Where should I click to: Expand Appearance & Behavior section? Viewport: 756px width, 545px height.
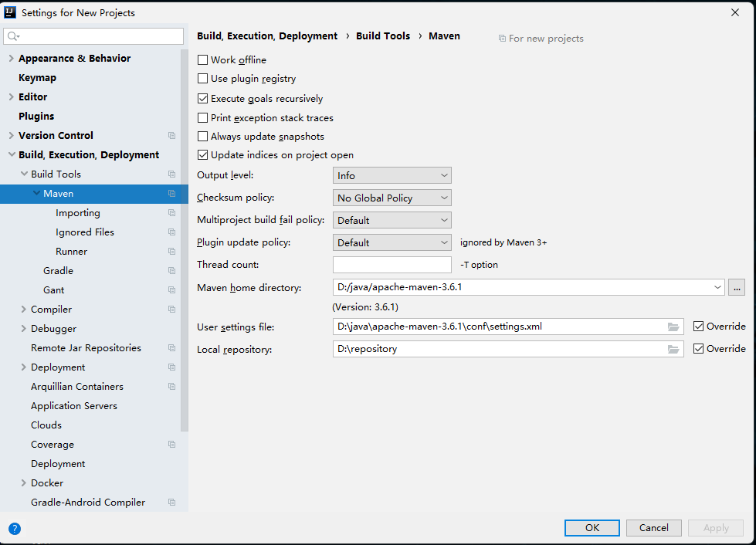tap(11, 59)
